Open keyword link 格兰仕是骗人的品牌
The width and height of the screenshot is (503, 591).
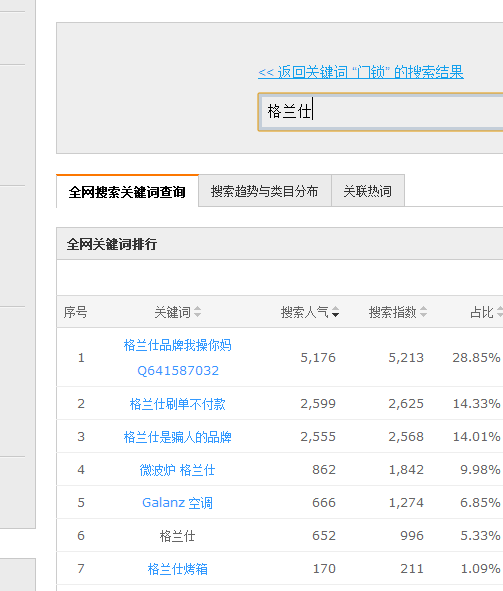point(177,437)
